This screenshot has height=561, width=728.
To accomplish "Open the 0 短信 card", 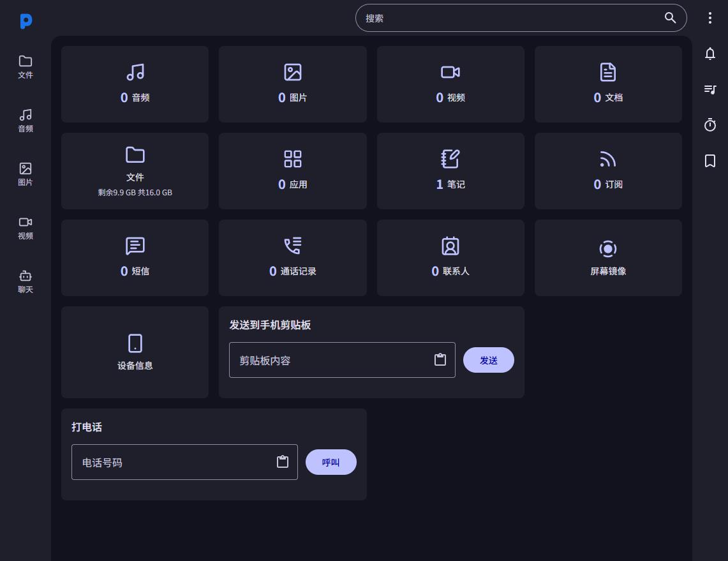I will pos(135,258).
